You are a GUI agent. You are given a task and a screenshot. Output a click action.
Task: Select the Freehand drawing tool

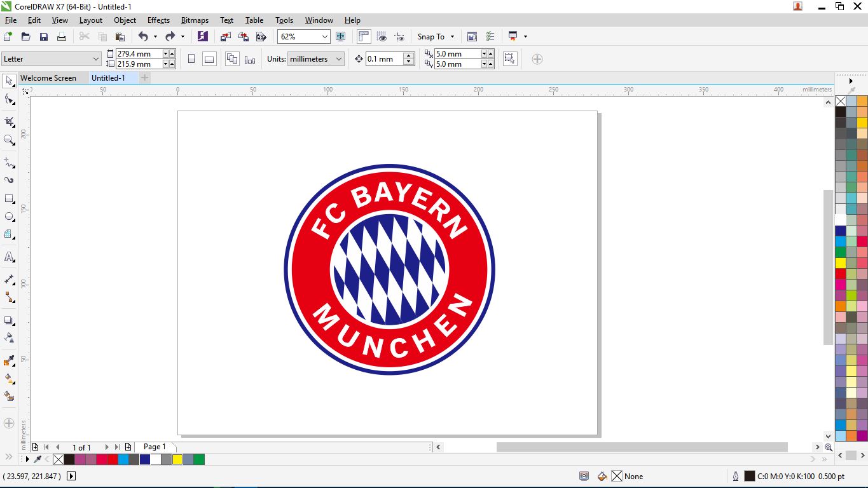(x=9, y=163)
